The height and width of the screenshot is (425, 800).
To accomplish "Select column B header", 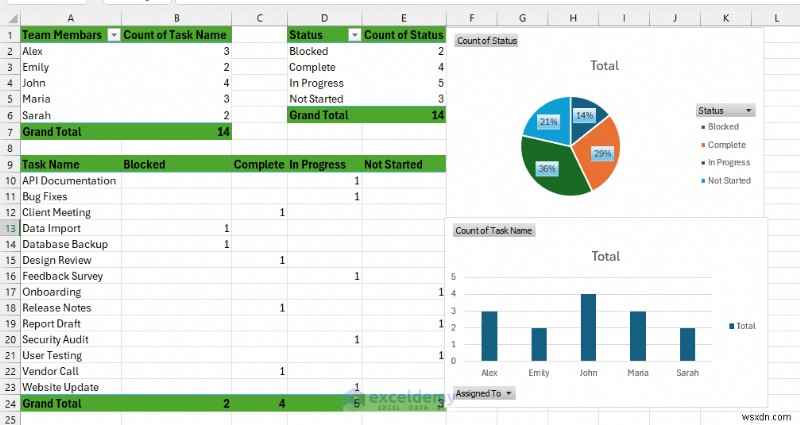I will pyautogui.click(x=177, y=18).
